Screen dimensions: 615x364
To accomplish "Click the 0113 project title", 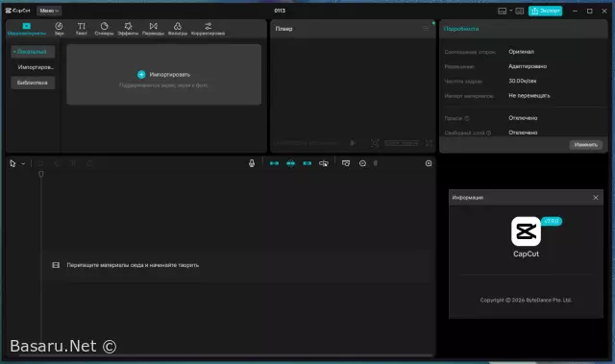I will [x=280, y=11].
